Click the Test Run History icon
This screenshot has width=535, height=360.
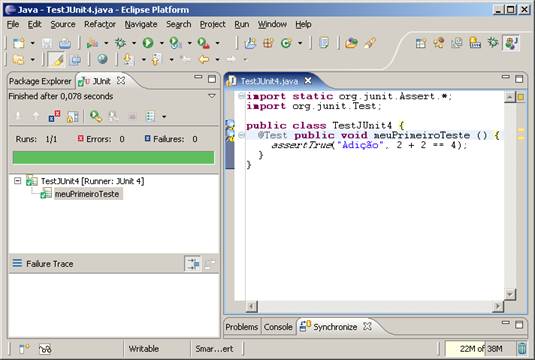(x=150, y=117)
